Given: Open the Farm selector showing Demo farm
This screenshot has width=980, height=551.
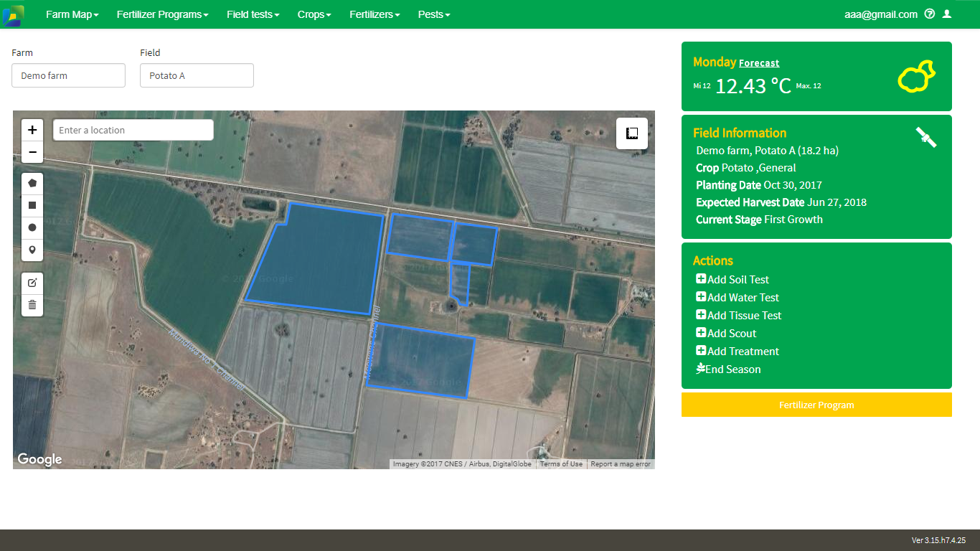Looking at the screenshot, I should tap(68, 75).
